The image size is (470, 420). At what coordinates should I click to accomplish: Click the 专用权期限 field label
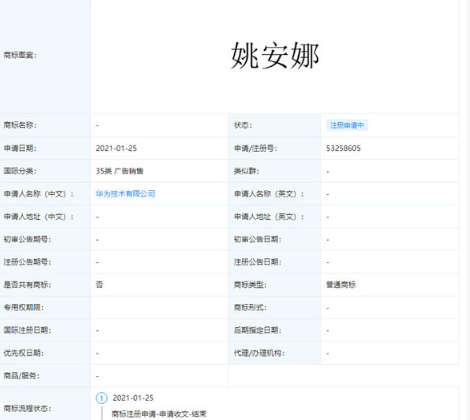[x=23, y=307]
